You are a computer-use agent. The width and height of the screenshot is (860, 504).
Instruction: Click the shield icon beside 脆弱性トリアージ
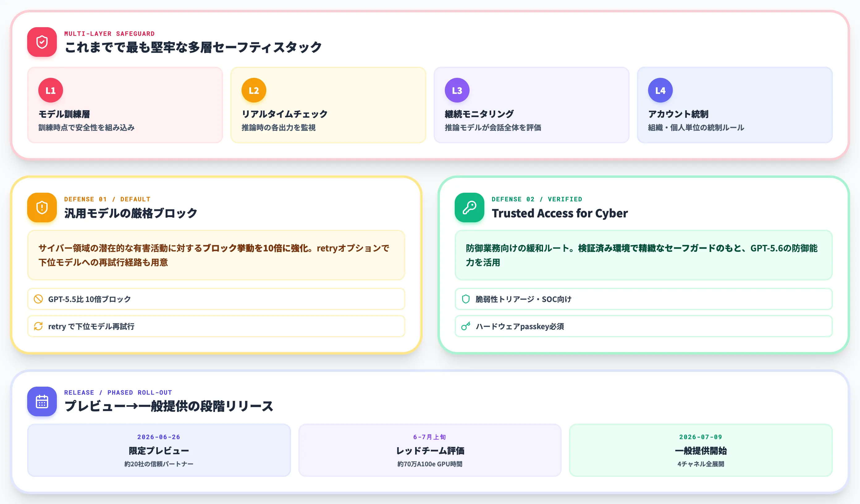click(466, 299)
